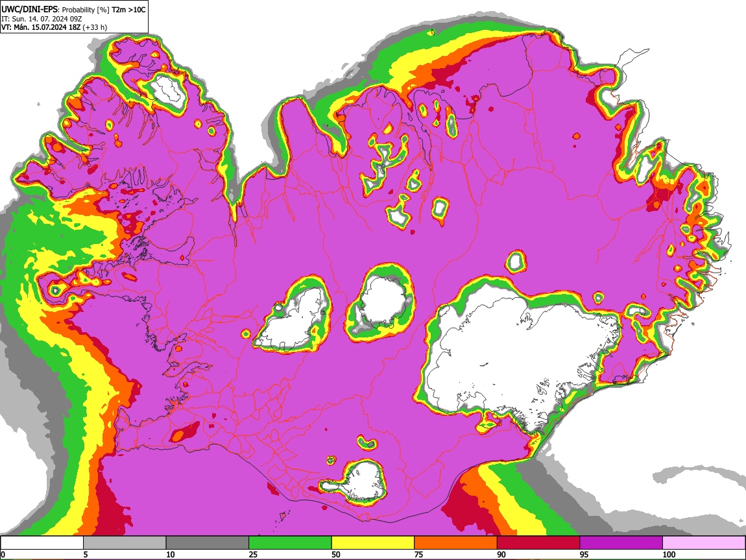Click the white 0–5% legend swatch
Screen dimensions: 746x560
(x=42, y=542)
